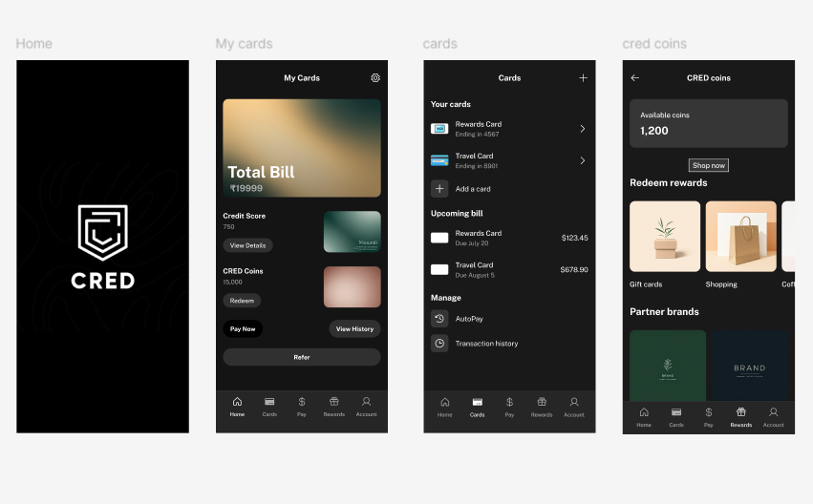Click the View Details button under Credit Score
Viewport: 813px width, 504px height.
coord(247,245)
